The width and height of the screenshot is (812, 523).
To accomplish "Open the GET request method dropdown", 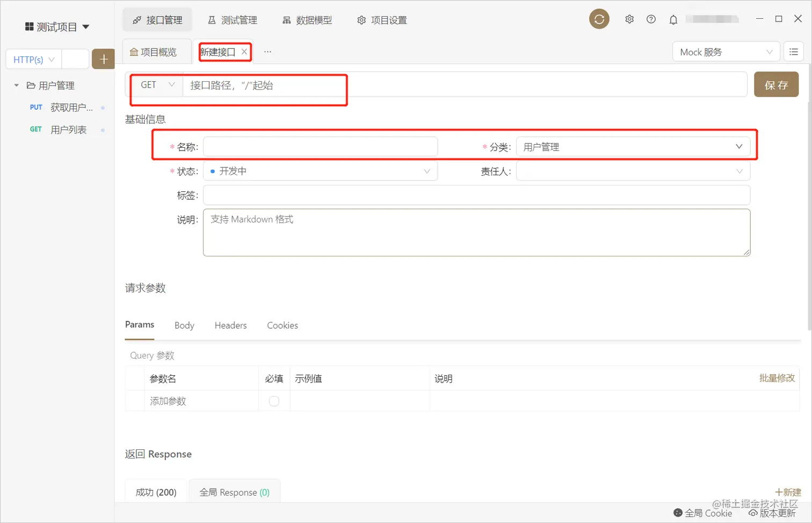I will coord(157,85).
